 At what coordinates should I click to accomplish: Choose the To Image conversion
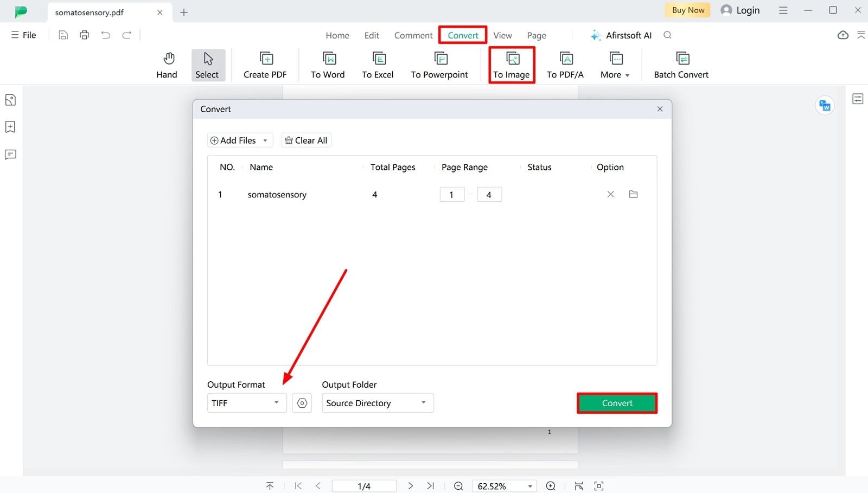[512, 66]
